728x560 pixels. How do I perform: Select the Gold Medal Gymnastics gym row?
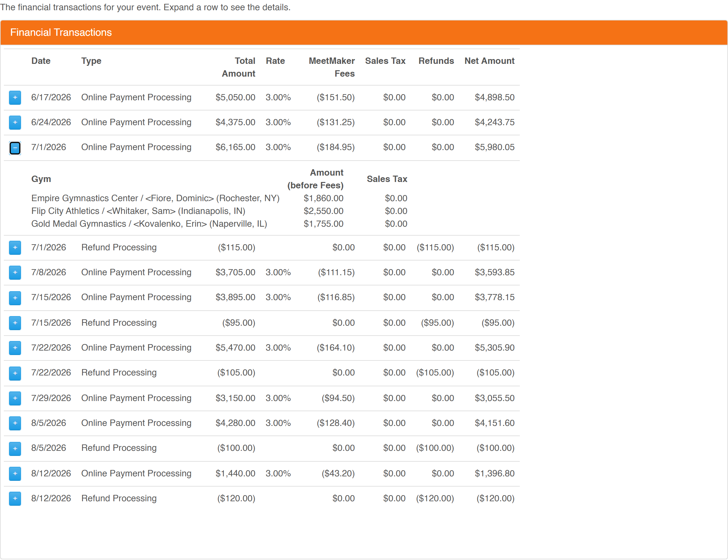219,224
